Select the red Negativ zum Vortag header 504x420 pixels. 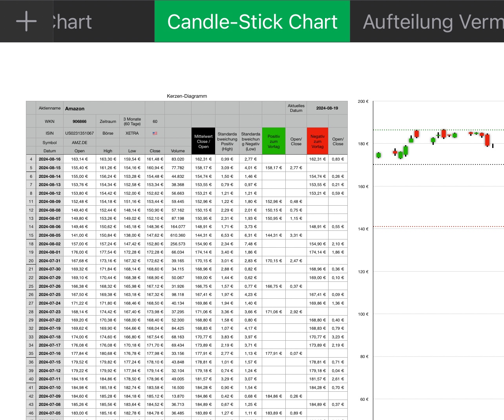click(x=318, y=141)
